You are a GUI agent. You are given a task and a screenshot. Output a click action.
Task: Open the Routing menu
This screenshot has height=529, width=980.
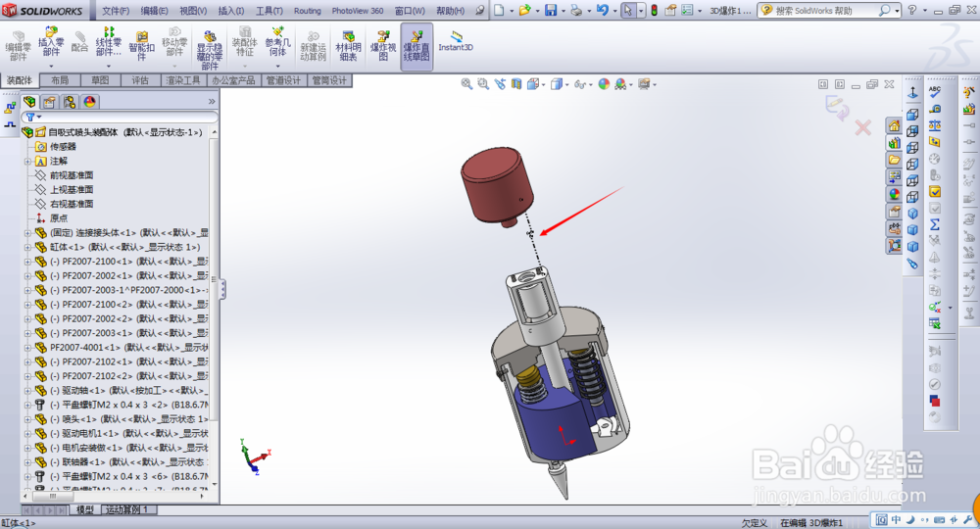coord(307,11)
